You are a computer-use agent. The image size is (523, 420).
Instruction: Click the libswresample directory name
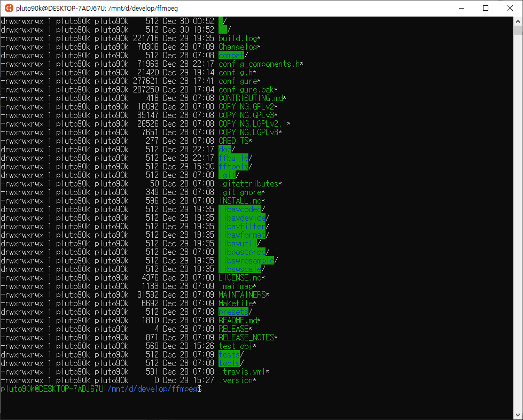[246, 261]
